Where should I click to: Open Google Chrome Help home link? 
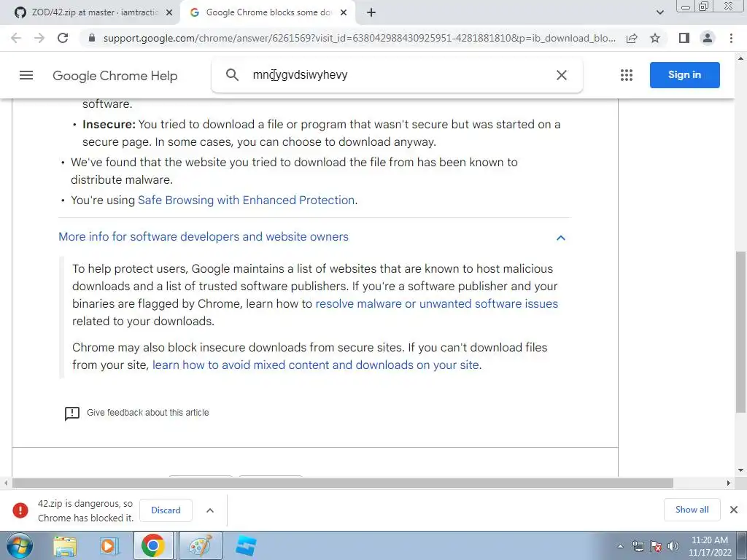(x=115, y=76)
